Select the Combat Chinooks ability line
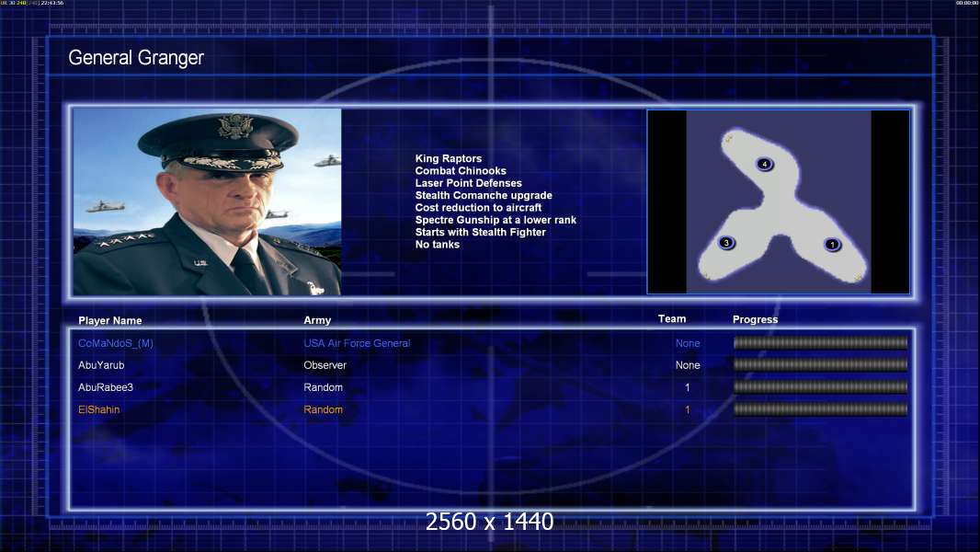This screenshot has height=552, width=980. tap(461, 171)
